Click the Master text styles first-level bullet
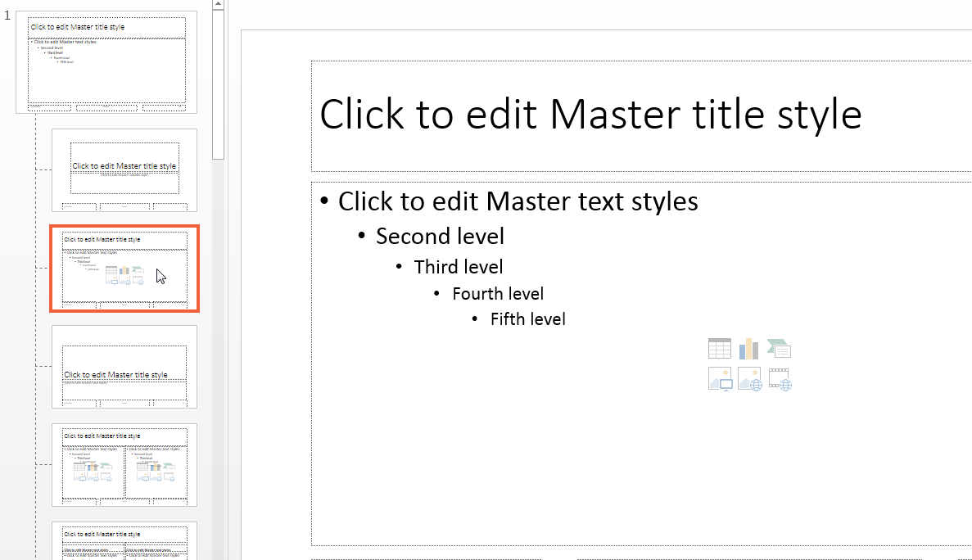Image resolution: width=972 pixels, height=560 pixels. click(518, 201)
